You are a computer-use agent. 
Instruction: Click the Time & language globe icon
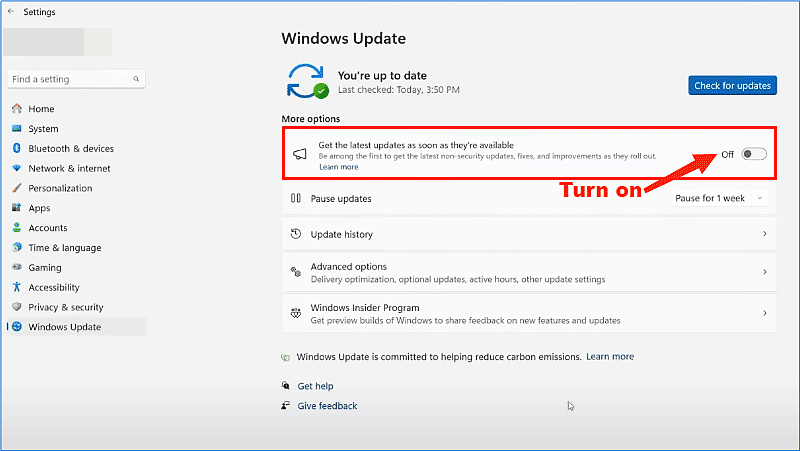point(17,247)
